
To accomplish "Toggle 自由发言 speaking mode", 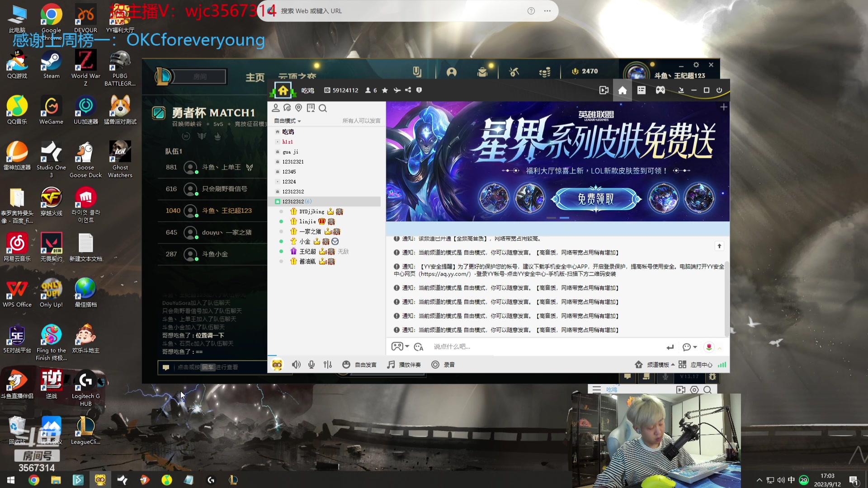I will pos(359,365).
